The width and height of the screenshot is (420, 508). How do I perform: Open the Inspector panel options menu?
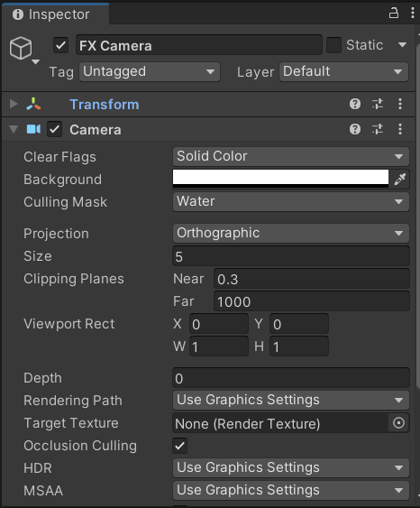click(x=413, y=14)
